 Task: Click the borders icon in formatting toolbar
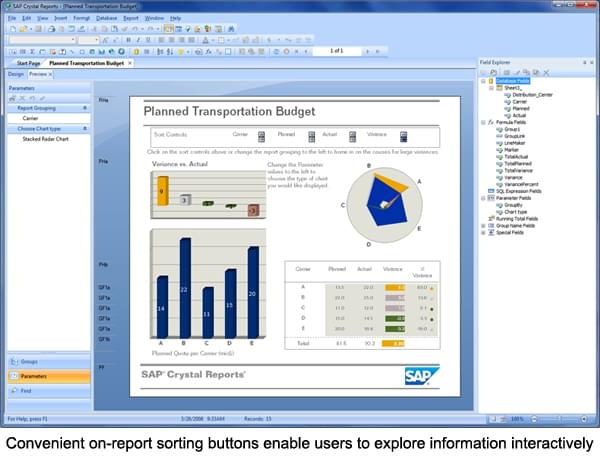[x=221, y=40]
